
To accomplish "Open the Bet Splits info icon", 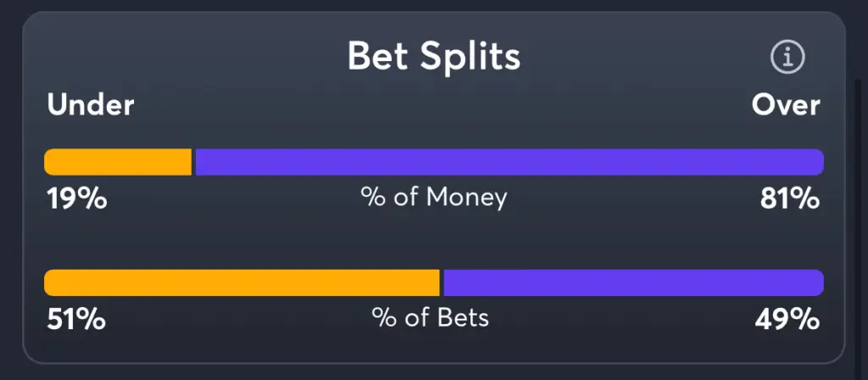I will click(787, 57).
